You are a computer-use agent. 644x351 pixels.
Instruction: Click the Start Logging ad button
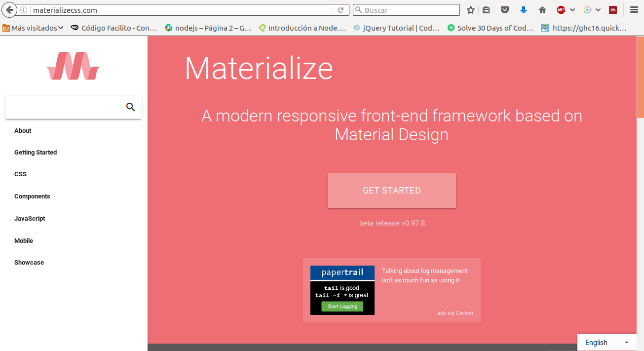pyautogui.click(x=342, y=307)
